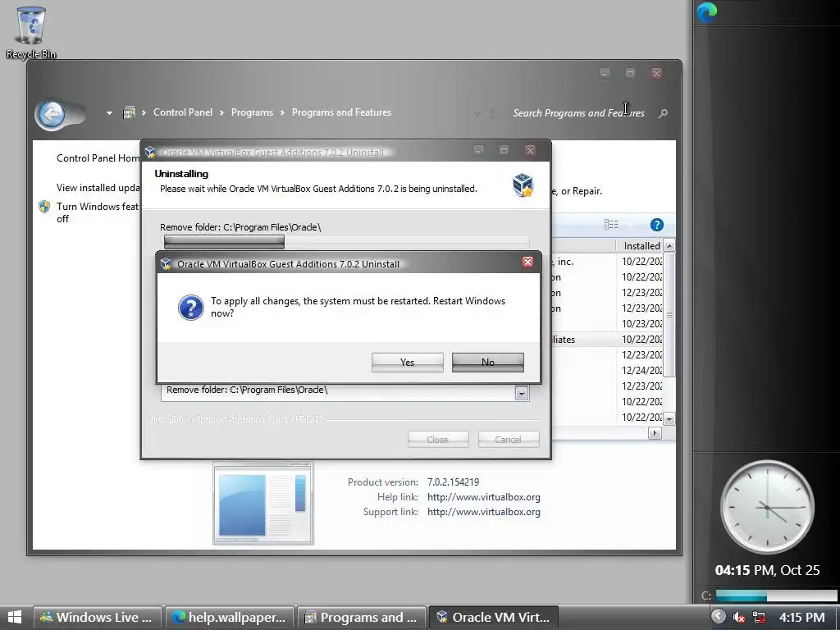Open the Help link virtualbox.org
Image resolution: width=840 pixels, height=630 pixels.
(483, 497)
